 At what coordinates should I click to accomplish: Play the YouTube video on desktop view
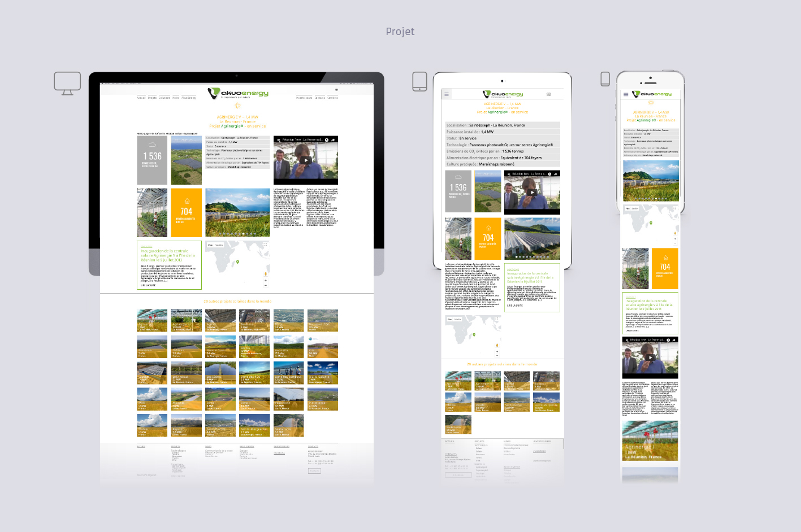(x=306, y=160)
